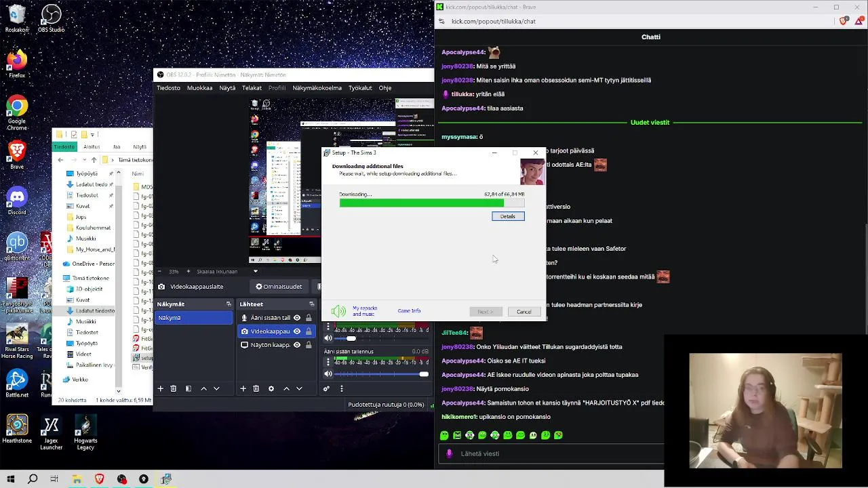Screen dimensions: 868x488
Task: Toggle lock on Ääni sisään source
Action: (x=309, y=318)
